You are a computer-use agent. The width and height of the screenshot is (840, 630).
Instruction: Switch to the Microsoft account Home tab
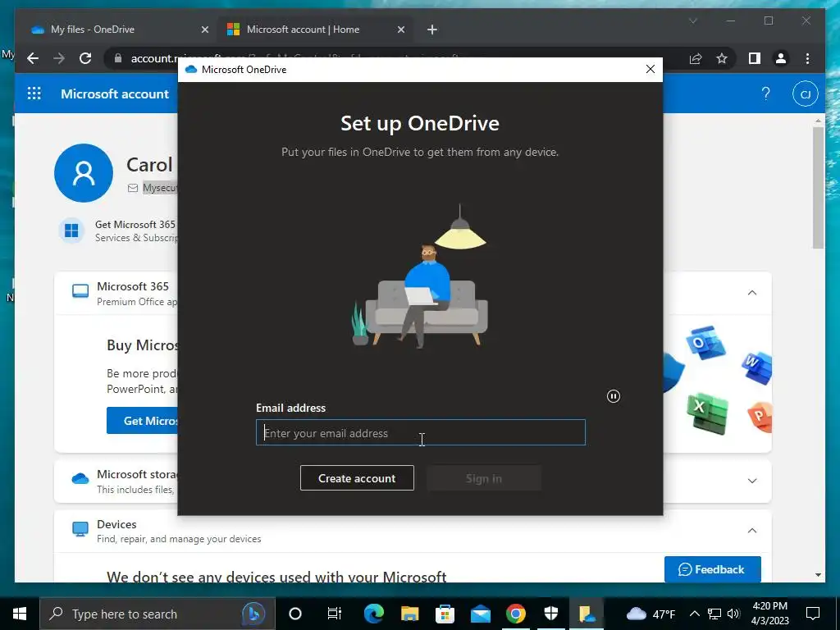click(303, 30)
